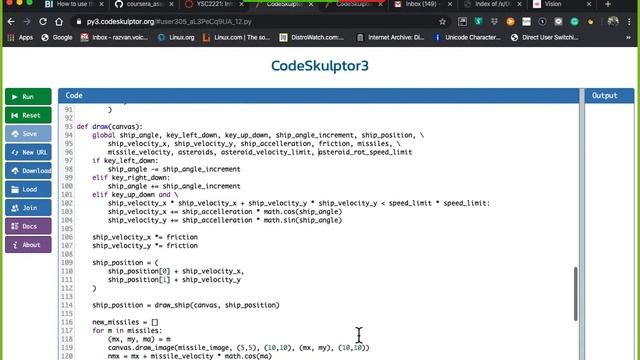640x360 pixels.
Task: Reload the current page
Action: click(x=43, y=22)
